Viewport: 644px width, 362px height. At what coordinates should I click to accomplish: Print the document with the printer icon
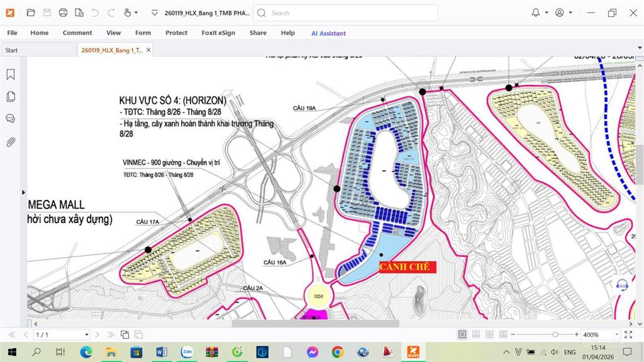(x=63, y=13)
